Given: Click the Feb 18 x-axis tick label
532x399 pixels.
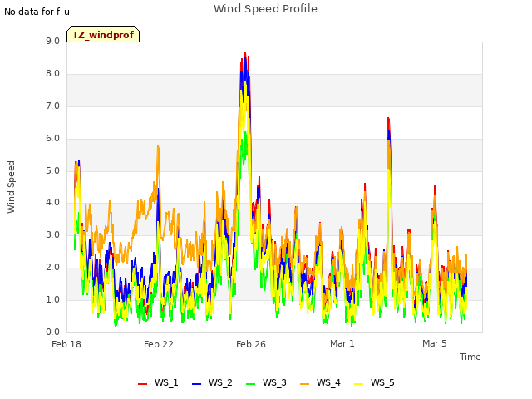Looking at the screenshot, I should coord(66,344).
